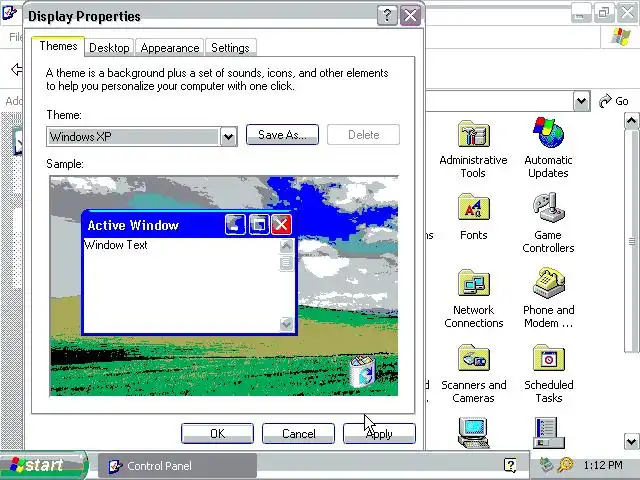640x480 pixels.
Task: Click the magnifier key tray icon
Action: click(x=566, y=465)
